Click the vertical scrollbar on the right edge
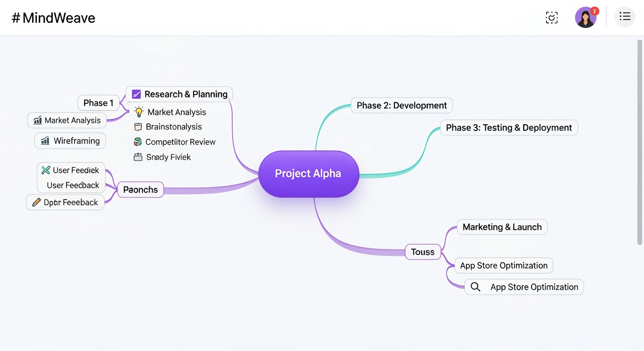644x351 pixels. (x=640, y=137)
